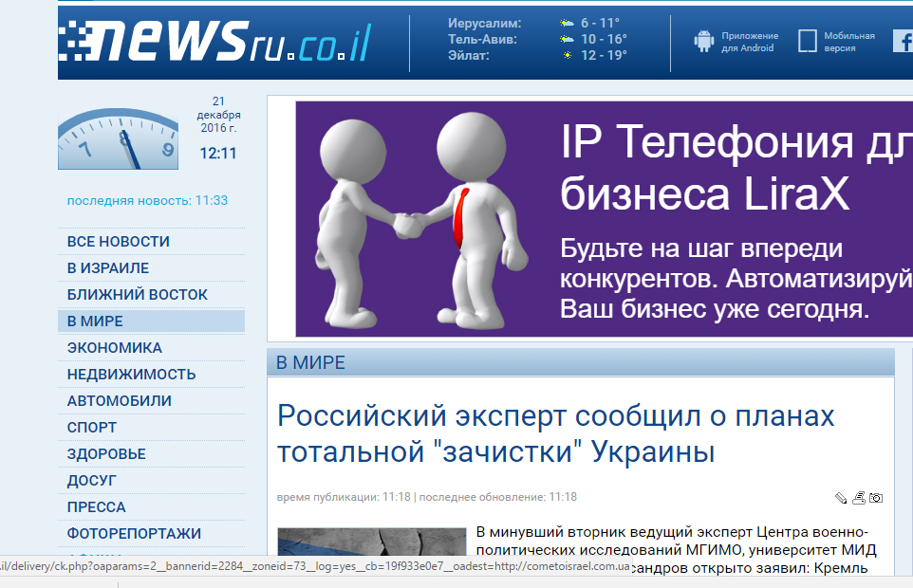Click the Jerusalem weather icon

tap(567, 24)
